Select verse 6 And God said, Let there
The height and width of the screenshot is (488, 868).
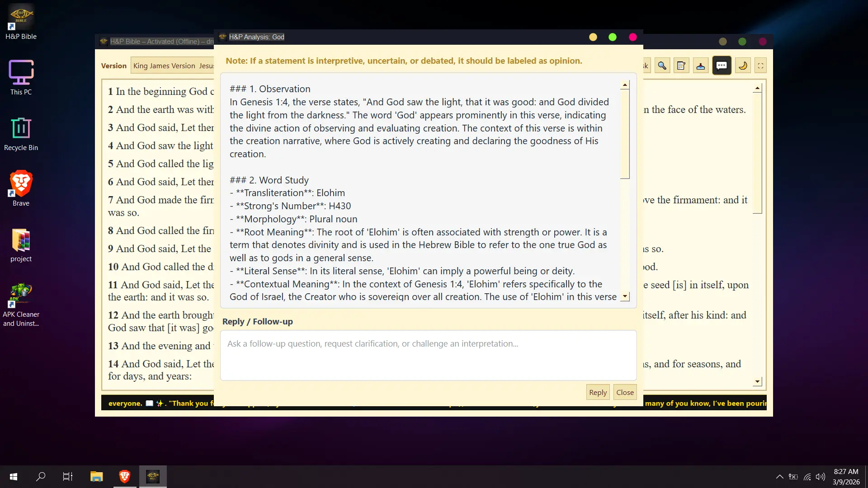coord(161,182)
